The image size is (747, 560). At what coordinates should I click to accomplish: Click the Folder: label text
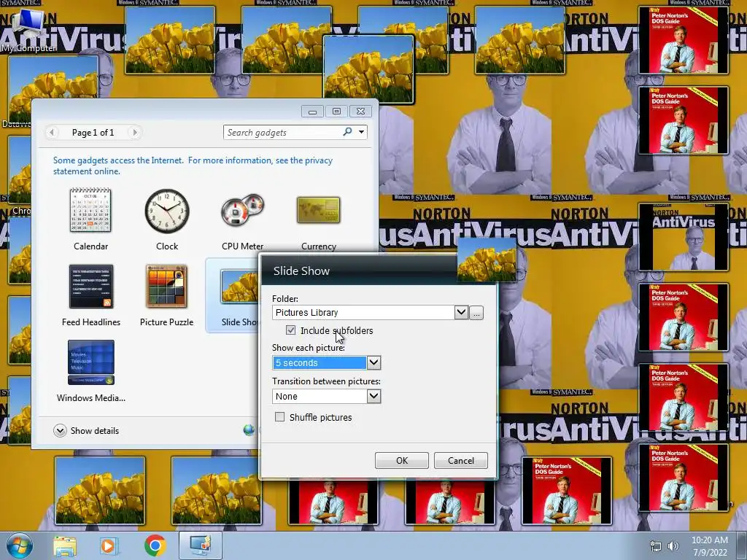click(x=285, y=298)
